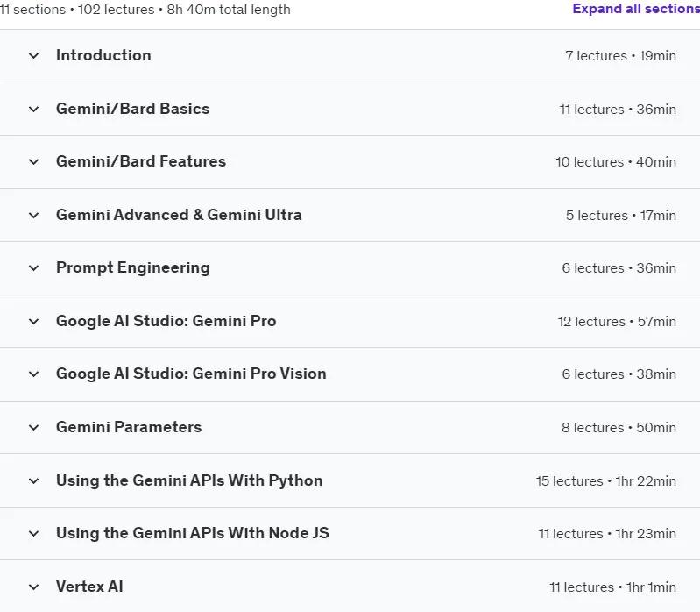Image resolution: width=700 pixels, height=612 pixels.
Task: Click '15 lectures • 1hr 22min' text
Action: pos(605,481)
